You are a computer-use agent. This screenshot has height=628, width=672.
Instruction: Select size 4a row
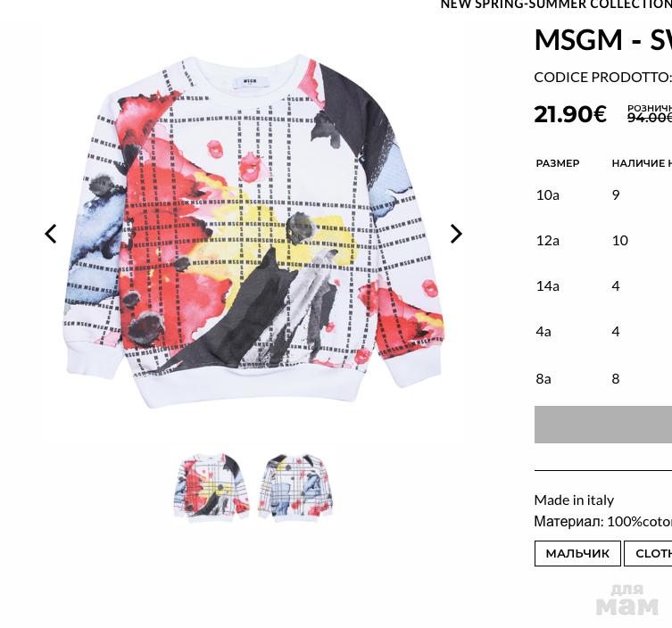point(603,331)
